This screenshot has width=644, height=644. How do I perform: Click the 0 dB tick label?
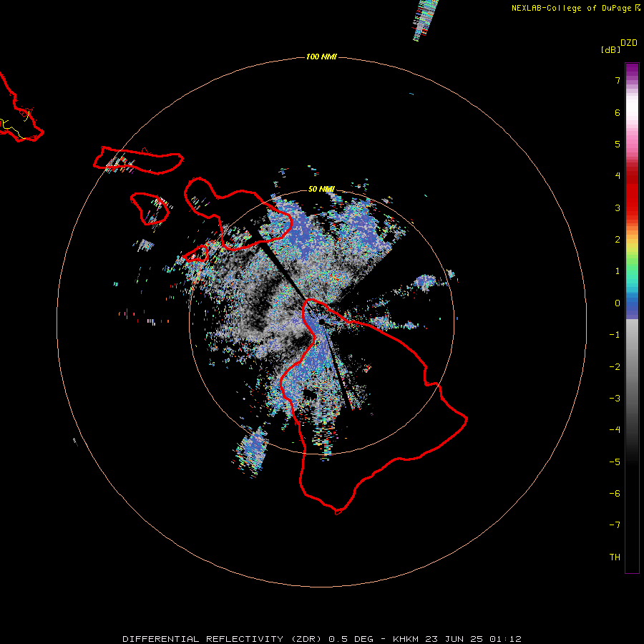click(x=618, y=303)
